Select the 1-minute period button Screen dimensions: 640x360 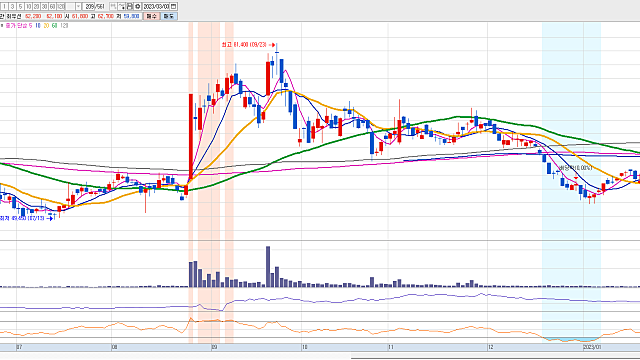click(x=4, y=7)
